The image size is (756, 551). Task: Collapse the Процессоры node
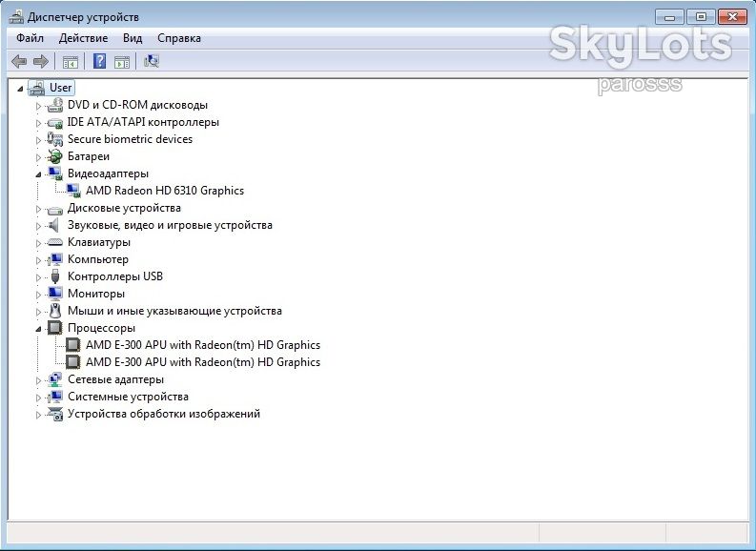(38, 329)
